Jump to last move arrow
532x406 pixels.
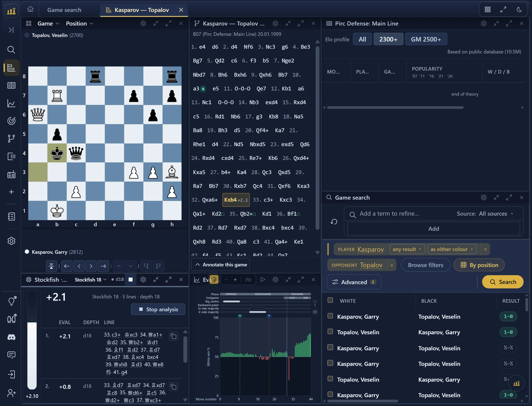pyautogui.click(x=103, y=266)
